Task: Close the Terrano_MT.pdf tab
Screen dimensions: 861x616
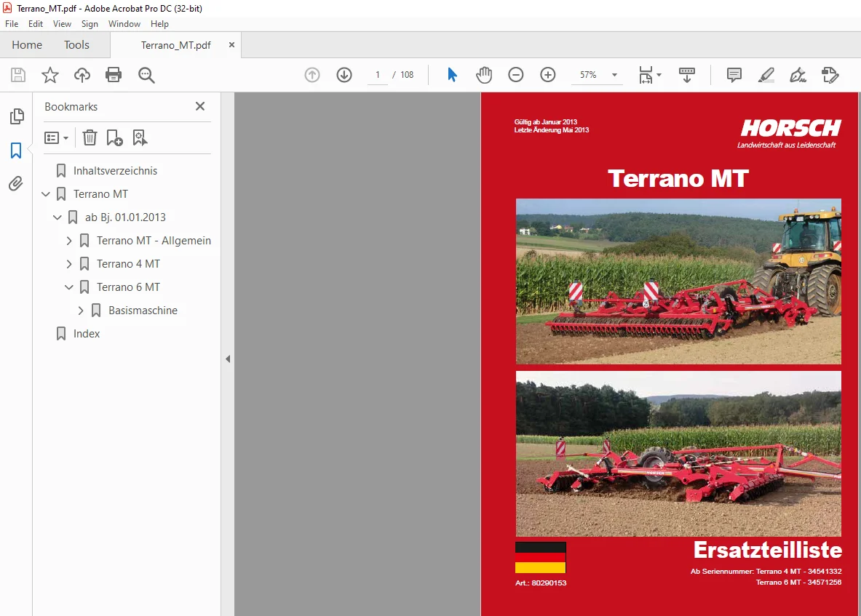Action: pyautogui.click(x=231, y=45)
